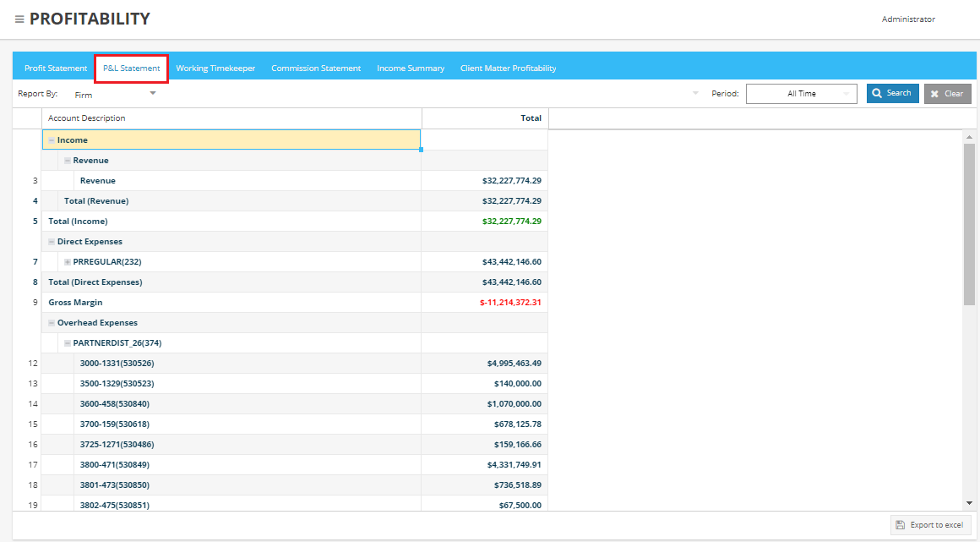View the Income Summary tab
This screenshot has width=980, height=542.
pyautogui.click(x=411, y=68)
